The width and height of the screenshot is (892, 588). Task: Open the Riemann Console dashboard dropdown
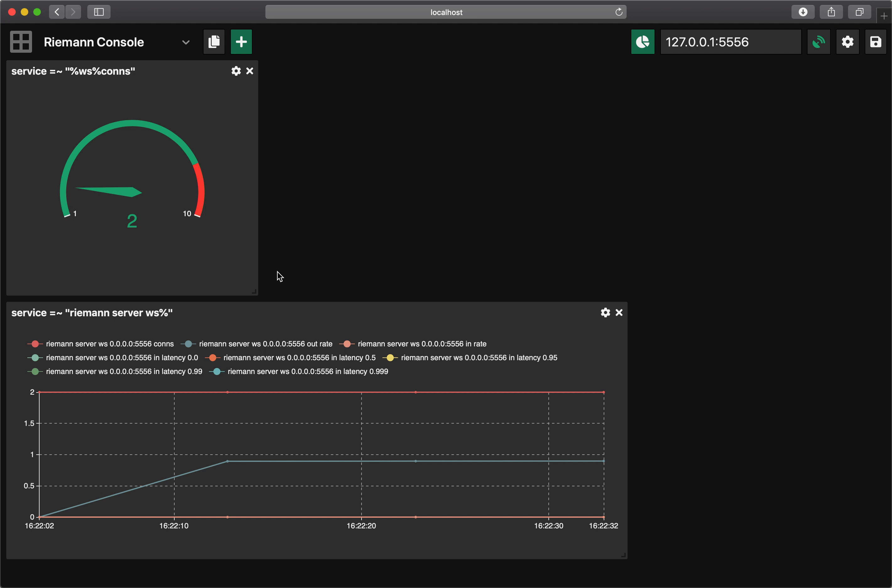185,42
